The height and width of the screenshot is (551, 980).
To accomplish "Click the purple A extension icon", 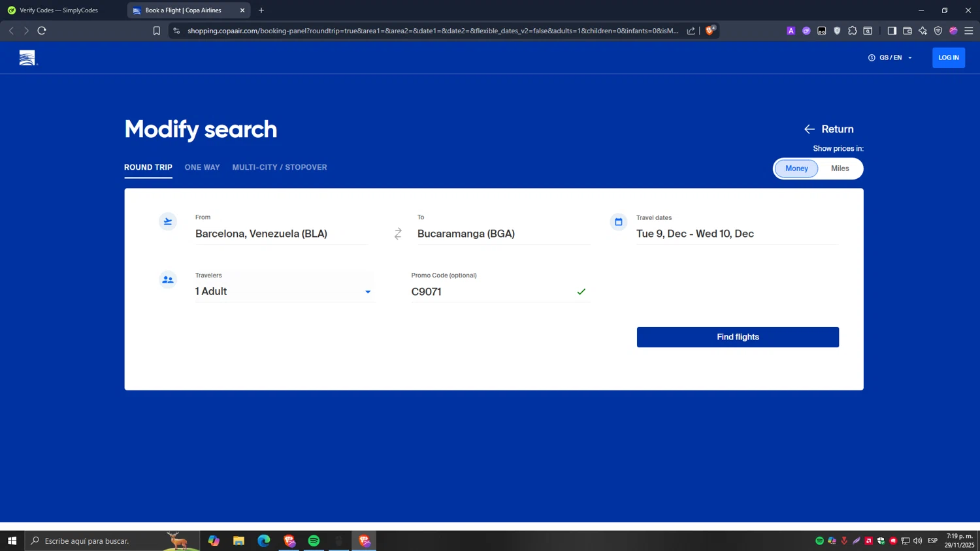I will point(791,31).
